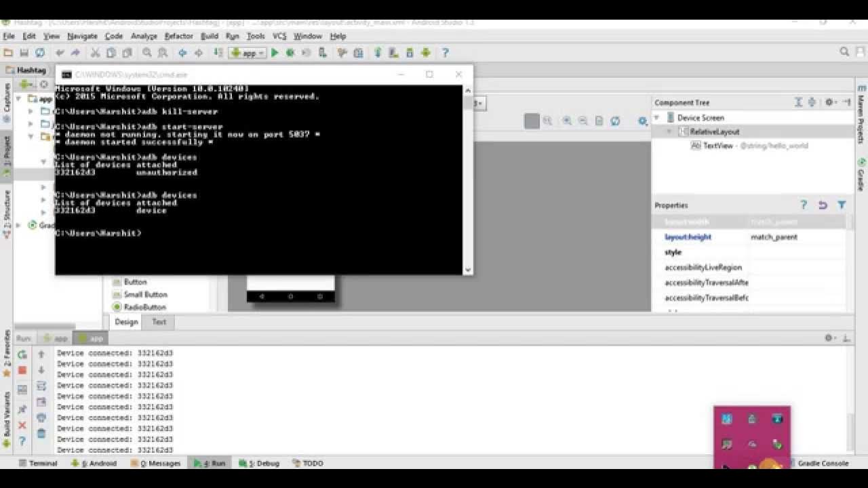Image resolution: width=868 pixels, height=488 pixels.
Task: Open the 6: Android tool window
Action: (x=94, y=464)
